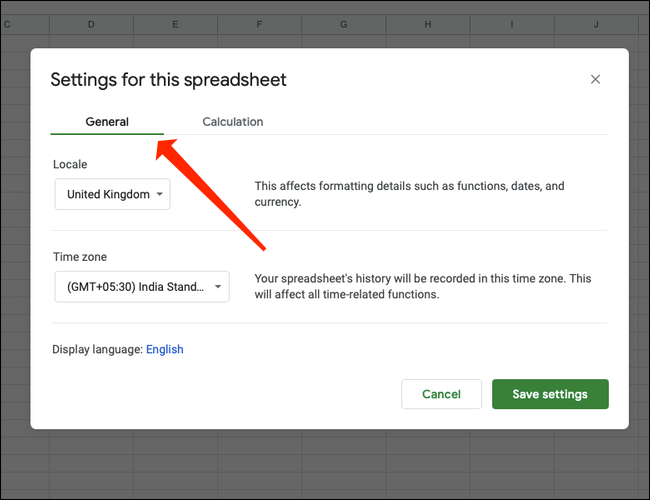This screenshot has width=650, height=500.
Task: Select column F header in the background sheet
Action: tap(259, 23)
